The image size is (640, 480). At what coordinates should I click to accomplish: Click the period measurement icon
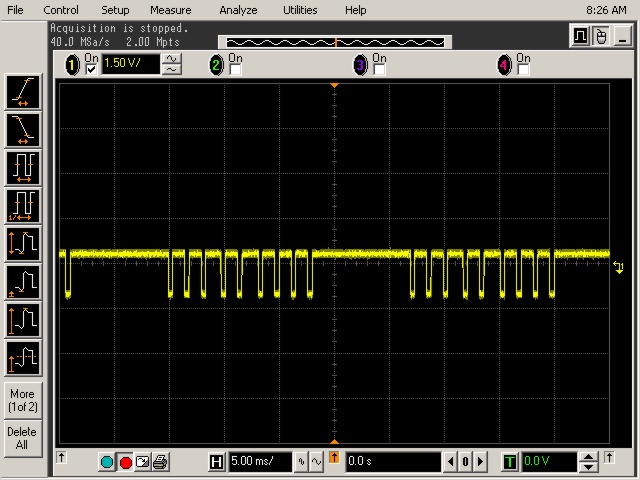pyautogui.click(x=22, y=166)
